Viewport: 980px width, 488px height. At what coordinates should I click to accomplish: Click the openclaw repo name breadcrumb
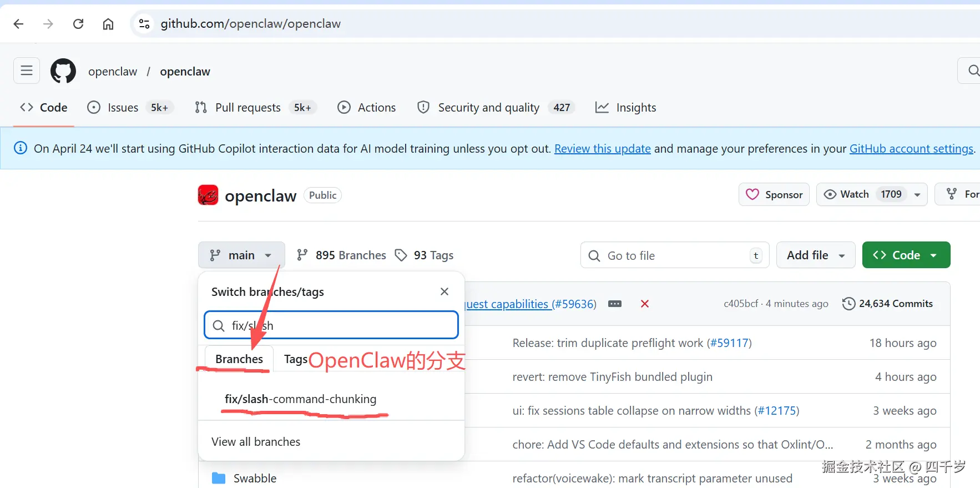(x=185, y=72)
